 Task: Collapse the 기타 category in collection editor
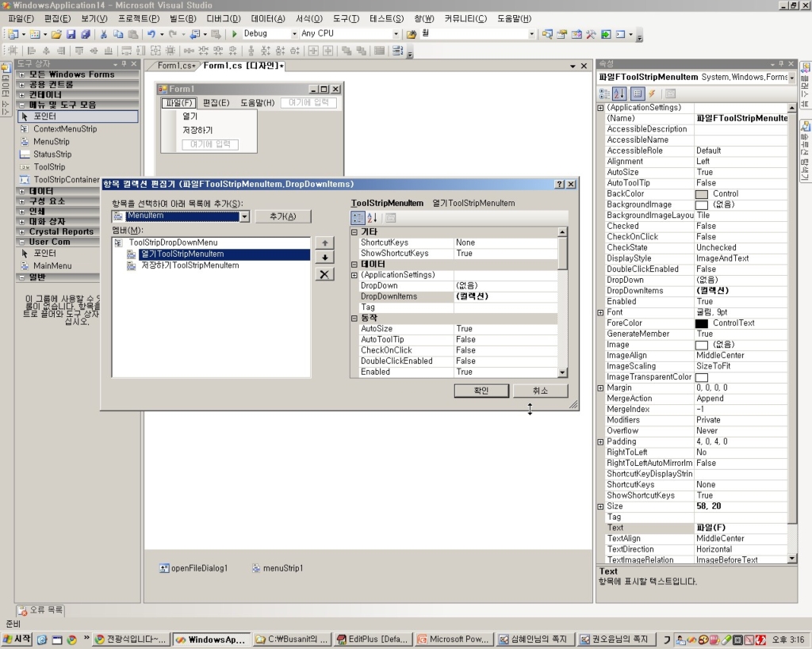[x=354, y=232]
